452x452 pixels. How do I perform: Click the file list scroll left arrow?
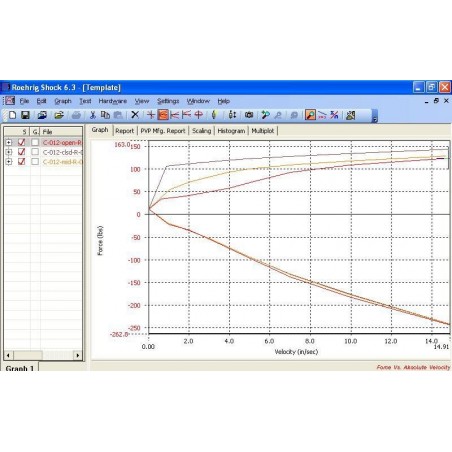pos(8,355)
